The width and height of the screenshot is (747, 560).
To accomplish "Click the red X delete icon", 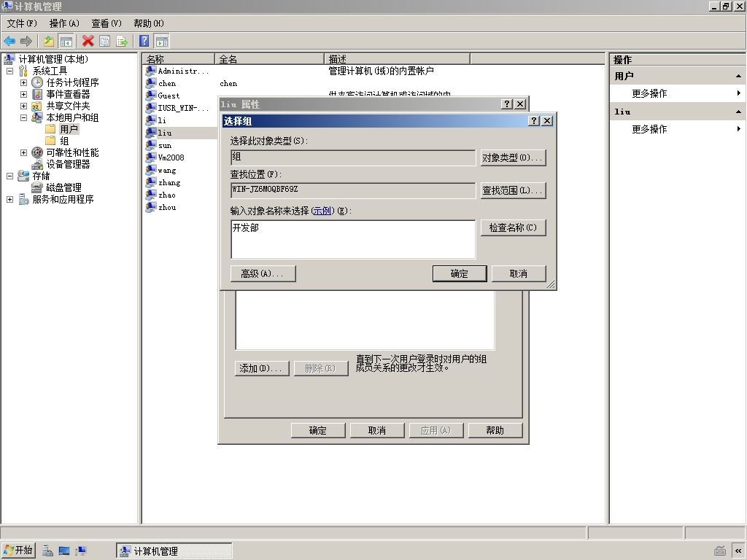I will pyautogui.click(x=88, y=42).
